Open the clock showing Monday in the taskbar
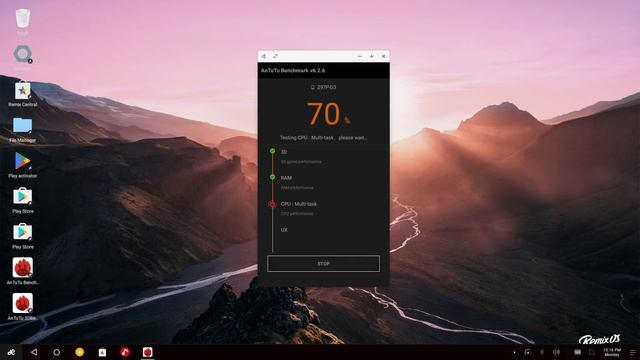 611,352
